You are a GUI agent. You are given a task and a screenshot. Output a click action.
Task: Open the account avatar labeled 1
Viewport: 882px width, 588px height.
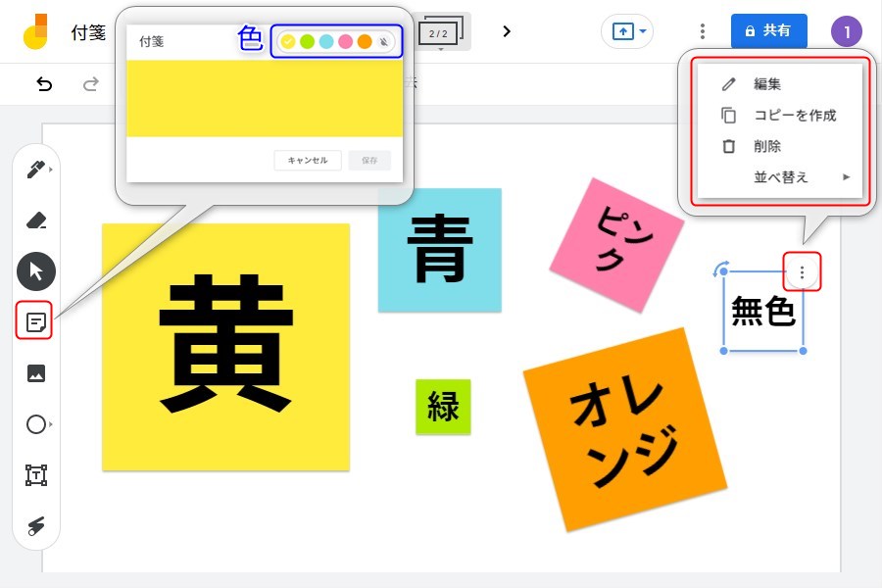click(x=847, y=31)
